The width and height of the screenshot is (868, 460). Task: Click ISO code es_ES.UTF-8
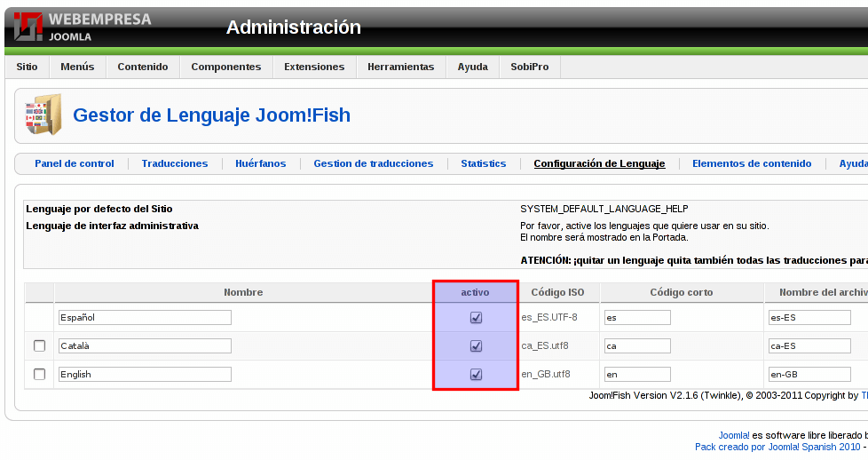coord(549,318)
